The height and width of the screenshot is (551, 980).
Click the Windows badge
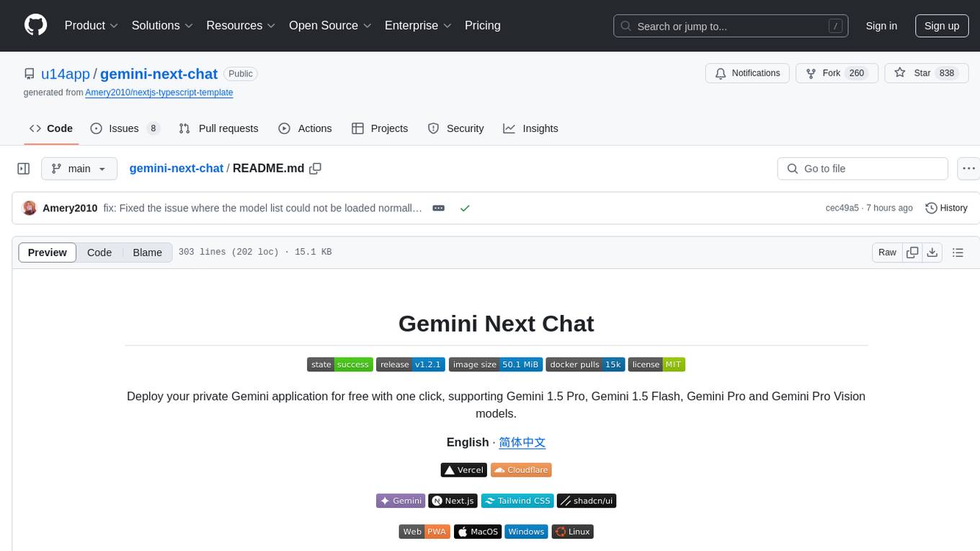pyautogui.click(x=526, y=532)
